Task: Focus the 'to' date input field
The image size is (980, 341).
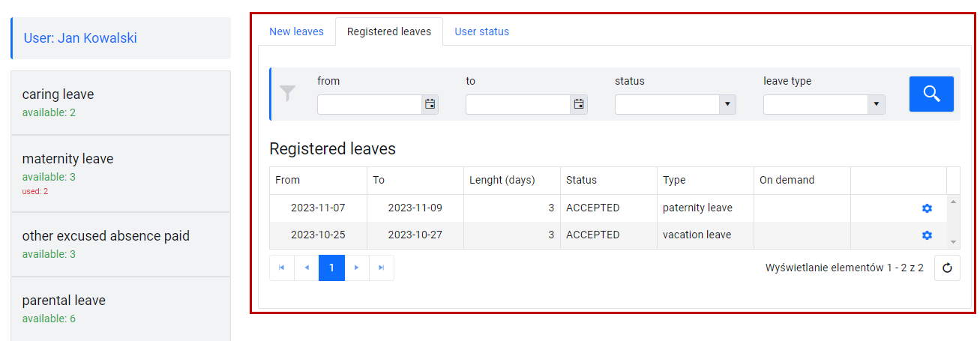Action: pos(518,104)
